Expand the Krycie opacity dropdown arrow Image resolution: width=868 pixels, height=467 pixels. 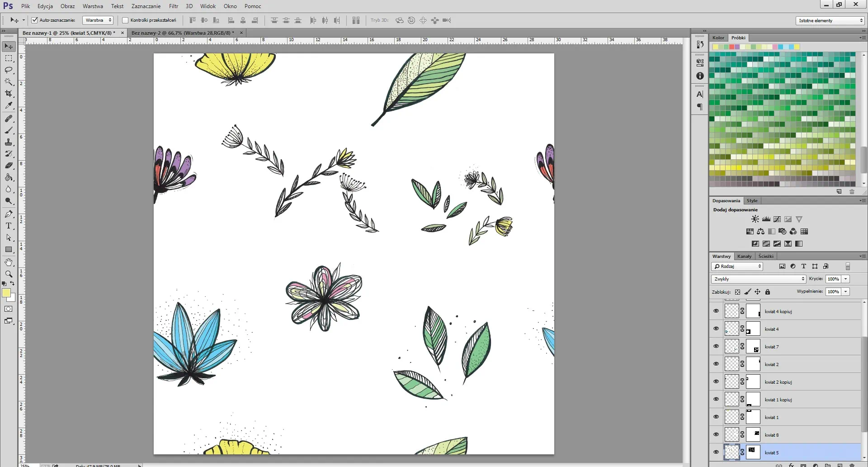coord(846,279)
